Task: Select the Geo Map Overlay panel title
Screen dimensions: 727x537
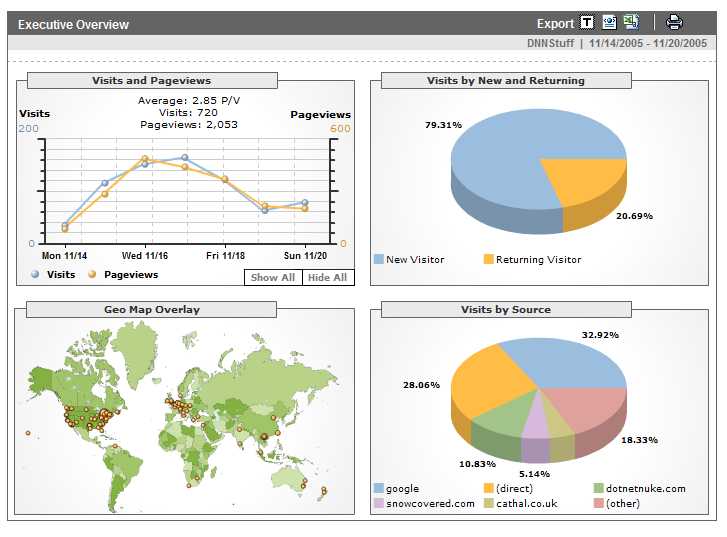Action: (x=151, y=309)
